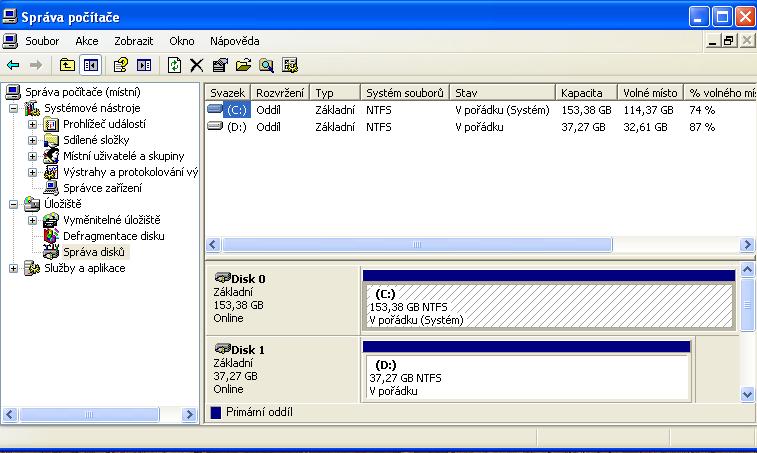Expand the Sdílené složky node

point(32,140)
